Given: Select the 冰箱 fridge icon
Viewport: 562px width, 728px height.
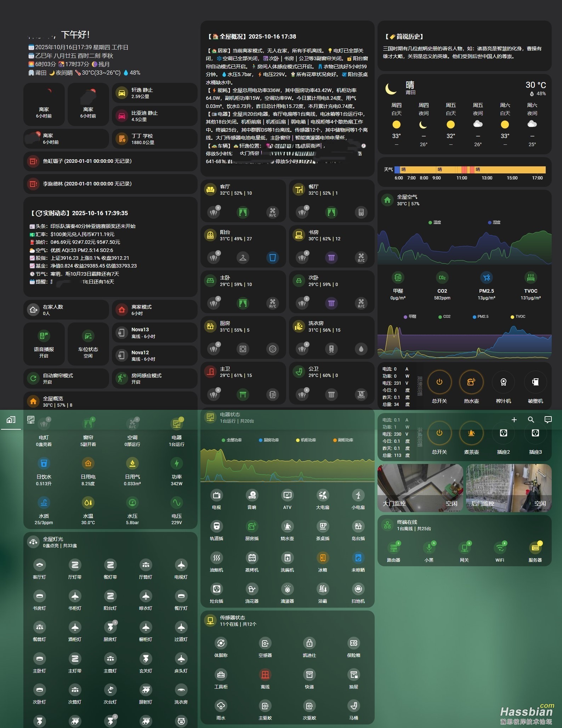Looking at the screenshot, I should point(323,558).
